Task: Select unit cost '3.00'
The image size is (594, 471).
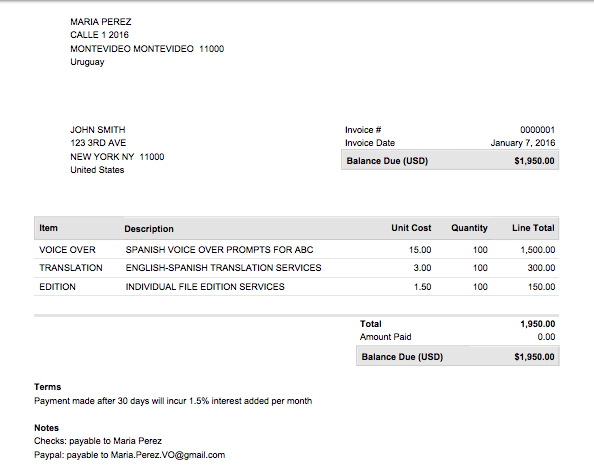Action: [x=422, y=268]
